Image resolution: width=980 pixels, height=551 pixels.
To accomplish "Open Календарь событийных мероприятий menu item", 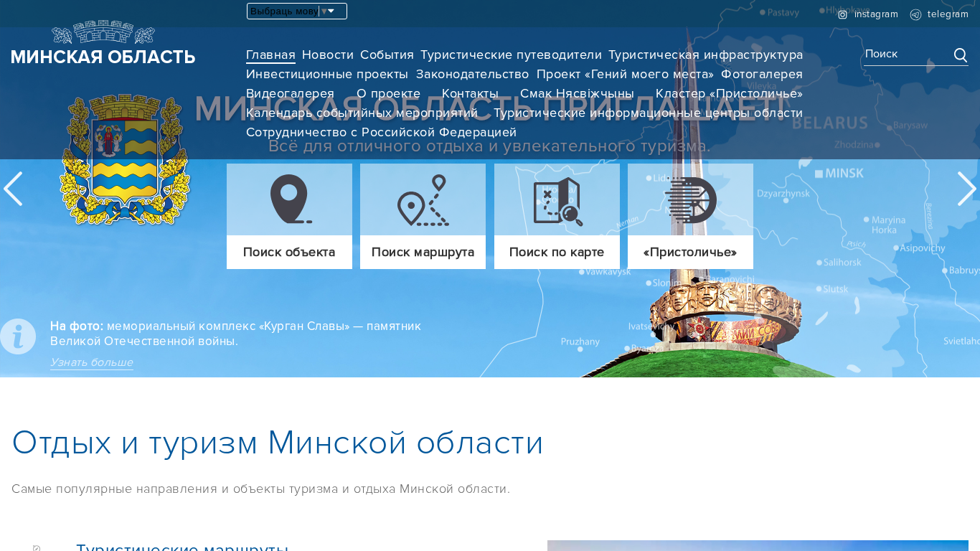I will 362,113.
